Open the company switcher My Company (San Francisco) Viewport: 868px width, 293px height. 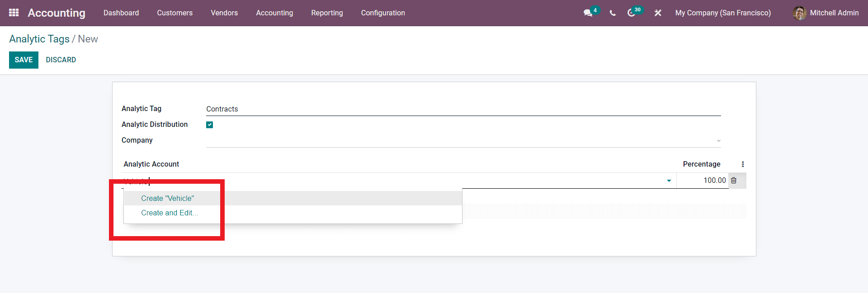click(x=723, y=13)
